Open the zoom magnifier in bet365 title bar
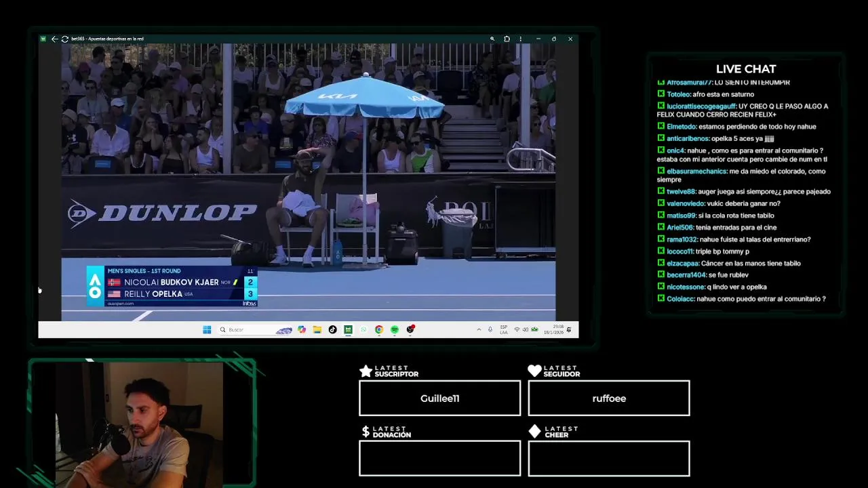Viewport: 868px width, 488px height. (492, 39)
